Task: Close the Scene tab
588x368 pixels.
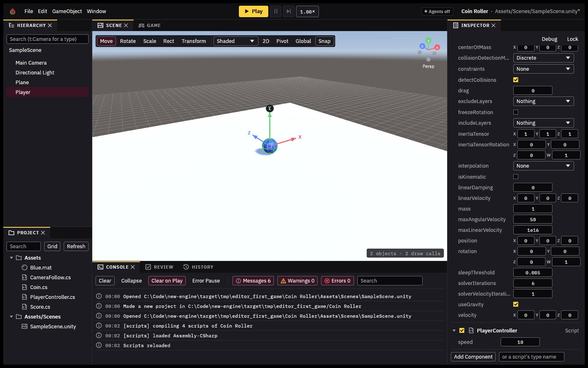Action: tap(126, 25)
